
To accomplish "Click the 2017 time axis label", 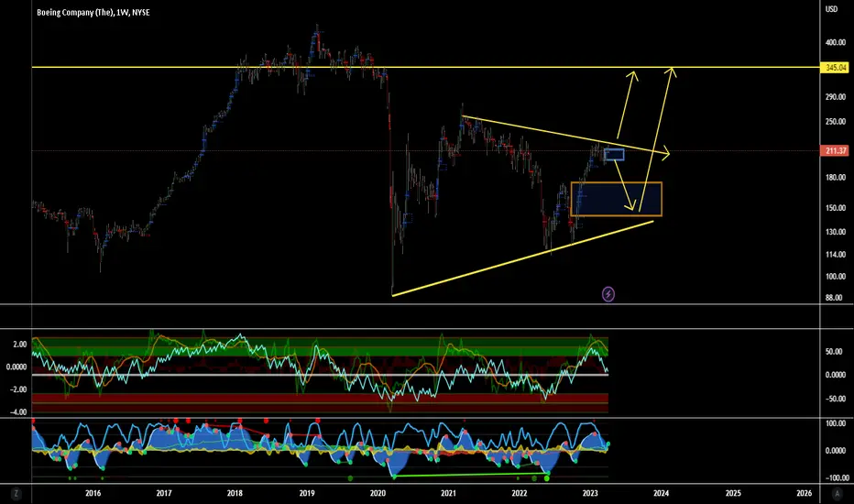I will (x=164, y=493).
